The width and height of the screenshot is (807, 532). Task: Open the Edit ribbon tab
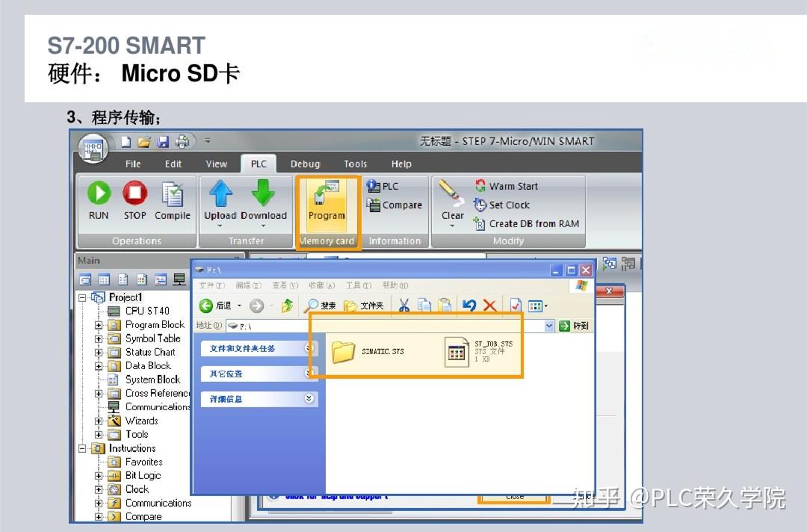[173, 164]
